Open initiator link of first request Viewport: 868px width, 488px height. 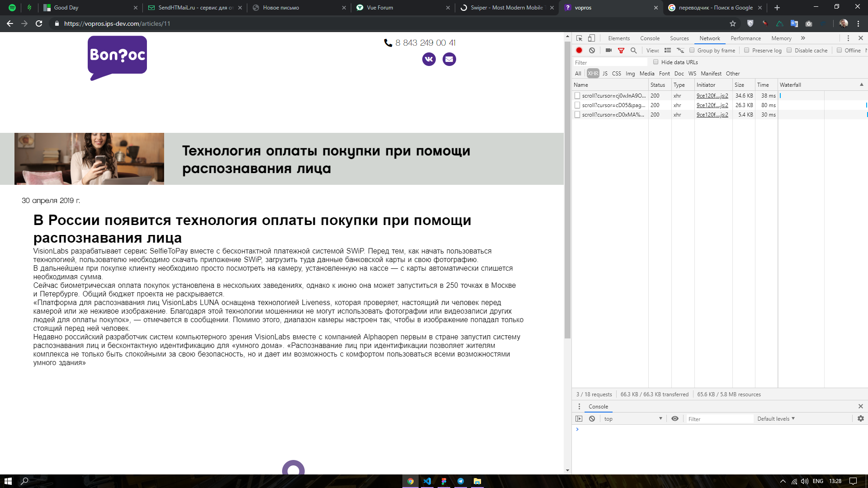point(712,96)
